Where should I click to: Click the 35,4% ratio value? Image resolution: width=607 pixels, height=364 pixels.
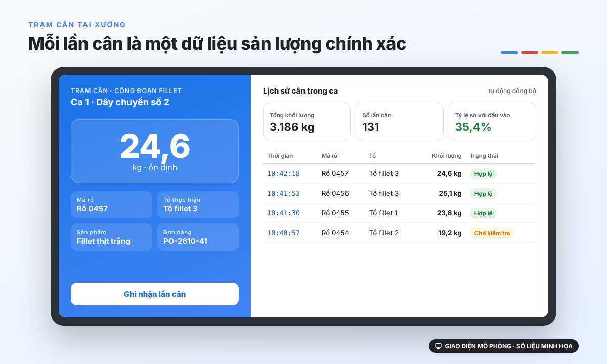tap(473, 127)
